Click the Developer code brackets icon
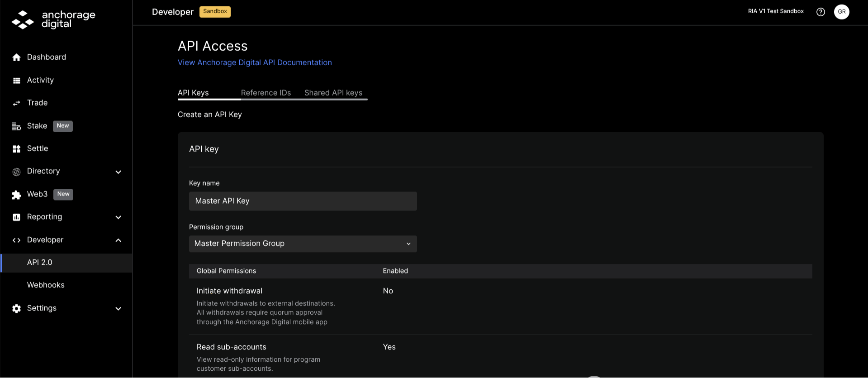This screenshot has height=378, width=868. [17, 240]
